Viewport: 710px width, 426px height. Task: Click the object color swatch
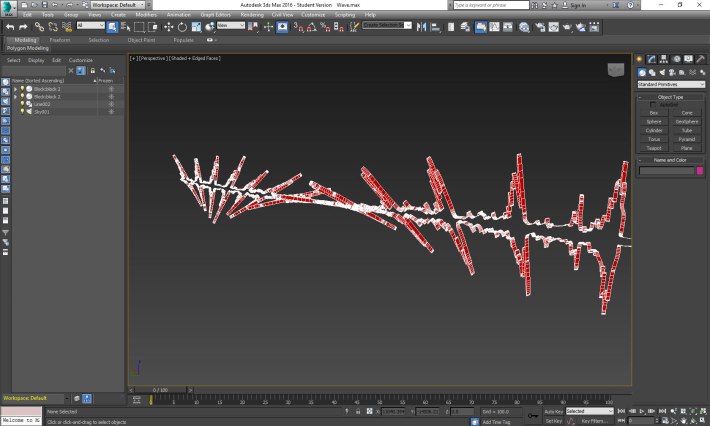coord(700,171)
